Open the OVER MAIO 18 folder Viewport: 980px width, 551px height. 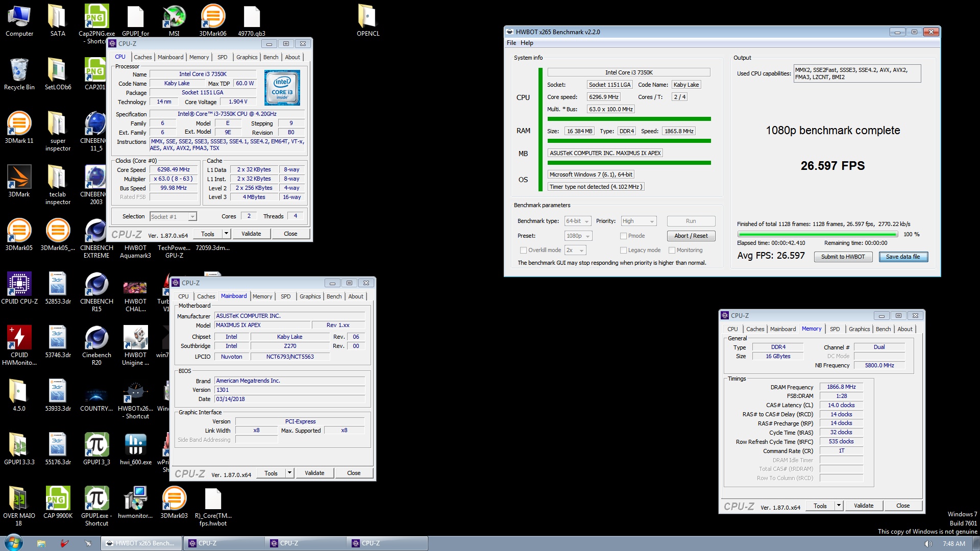(19, 507)
